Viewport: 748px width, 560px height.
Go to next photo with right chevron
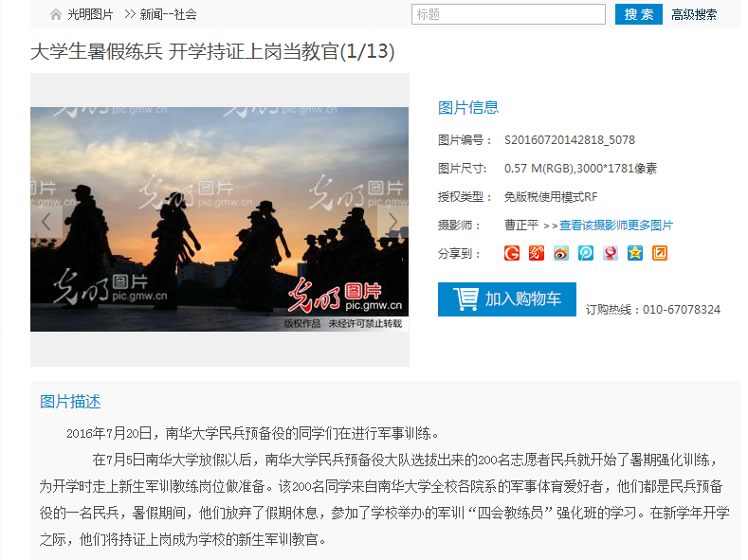click(392, 222)
